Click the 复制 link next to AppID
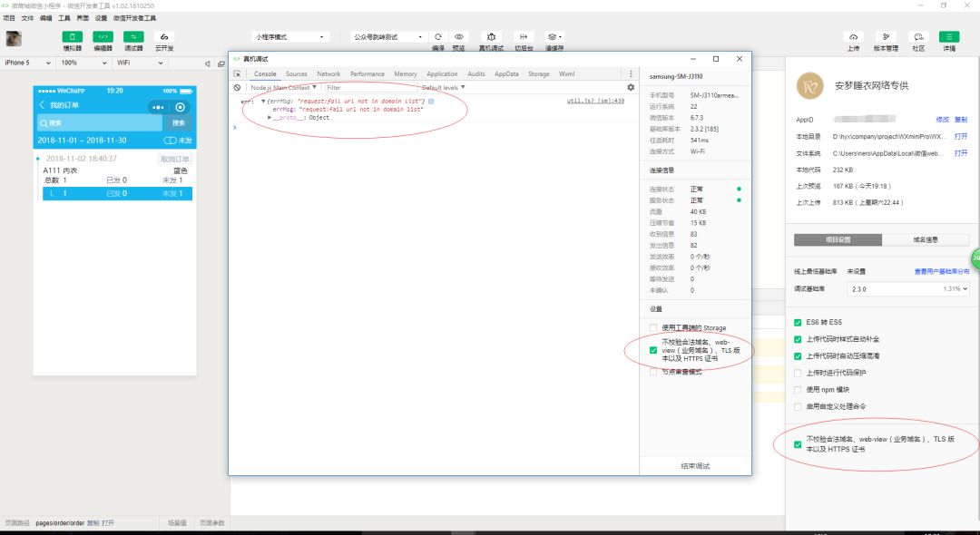Image resolution: width=980 pixels, height=535 pixels. pos(961,119)
